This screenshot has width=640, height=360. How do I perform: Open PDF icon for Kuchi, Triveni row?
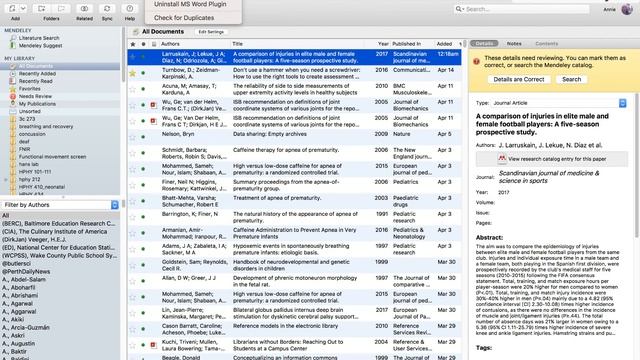click(x=153, y=345)
